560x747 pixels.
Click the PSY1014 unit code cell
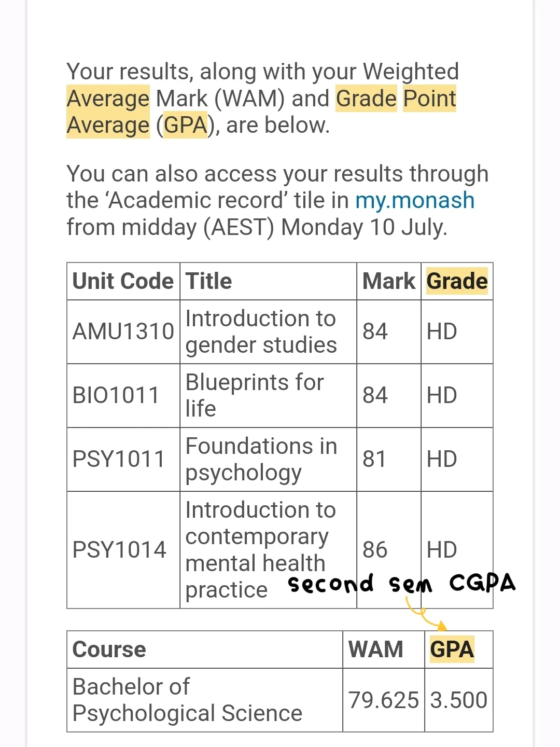pos(123,550)
